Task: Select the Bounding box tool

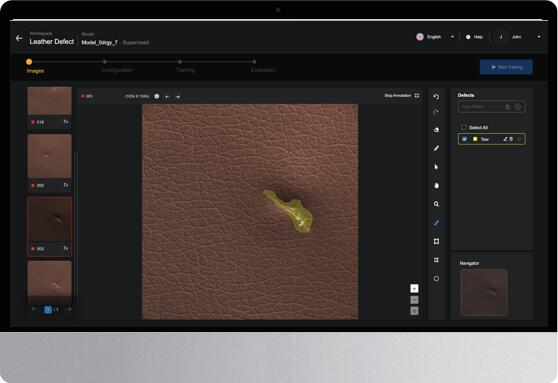Action: point(436,242)
